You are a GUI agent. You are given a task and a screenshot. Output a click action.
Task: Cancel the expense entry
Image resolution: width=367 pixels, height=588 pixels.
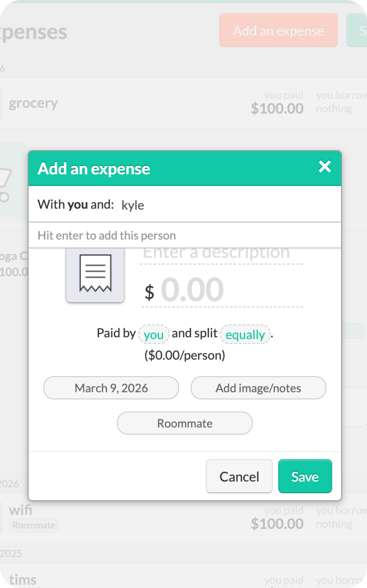(x=239, y=476)
